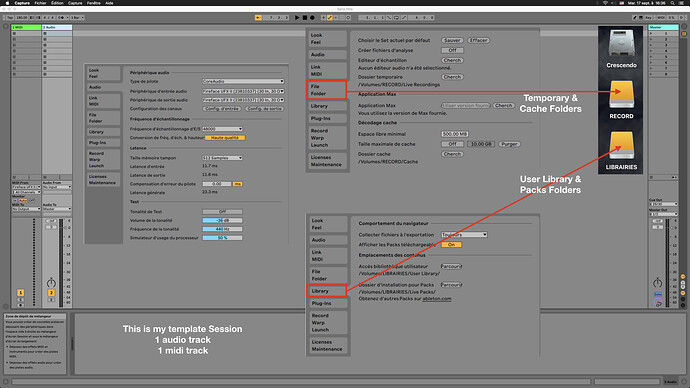Screen dimensions: 690x388
Task: Toggle 'Tonalité de Test' Off switch
Action: [222, 212]
